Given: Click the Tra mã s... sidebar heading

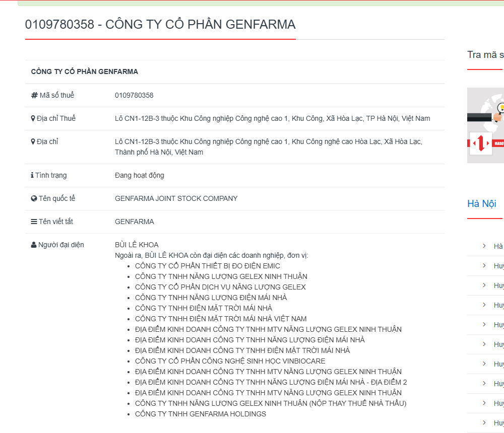Looking at the screenshot, I should pos(485,55).
